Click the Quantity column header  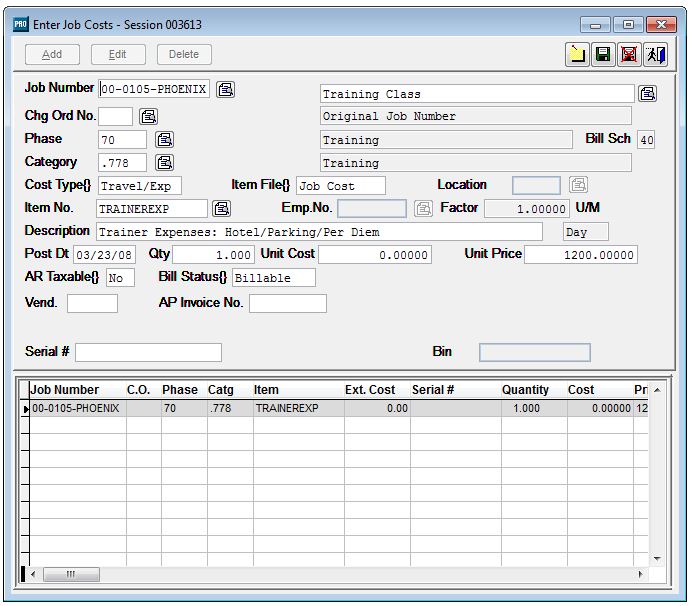(534, 390)
